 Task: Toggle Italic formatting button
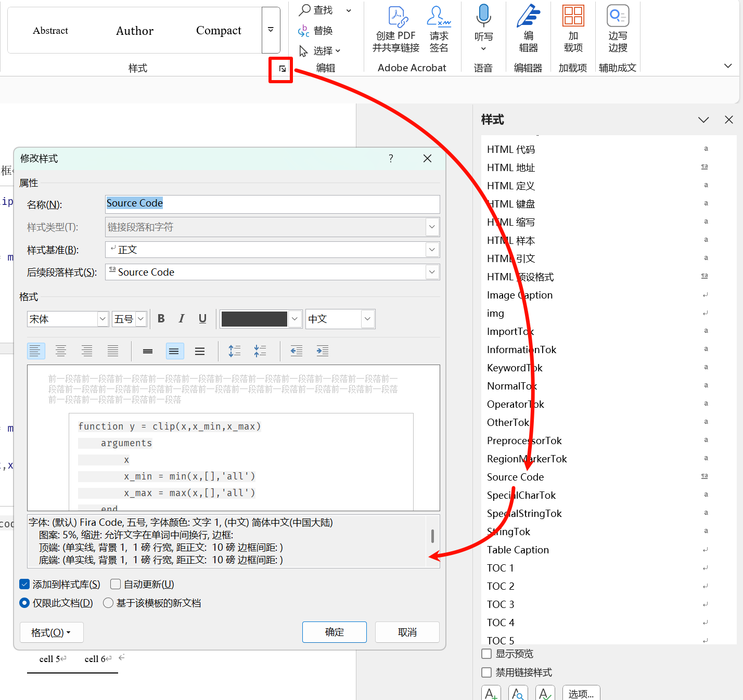click(182, 319)
